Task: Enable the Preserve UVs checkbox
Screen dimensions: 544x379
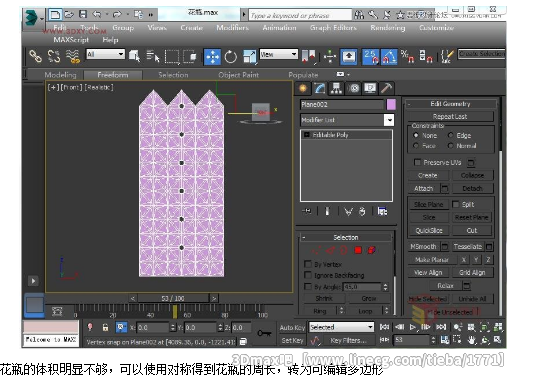Action: coord(418,162)
